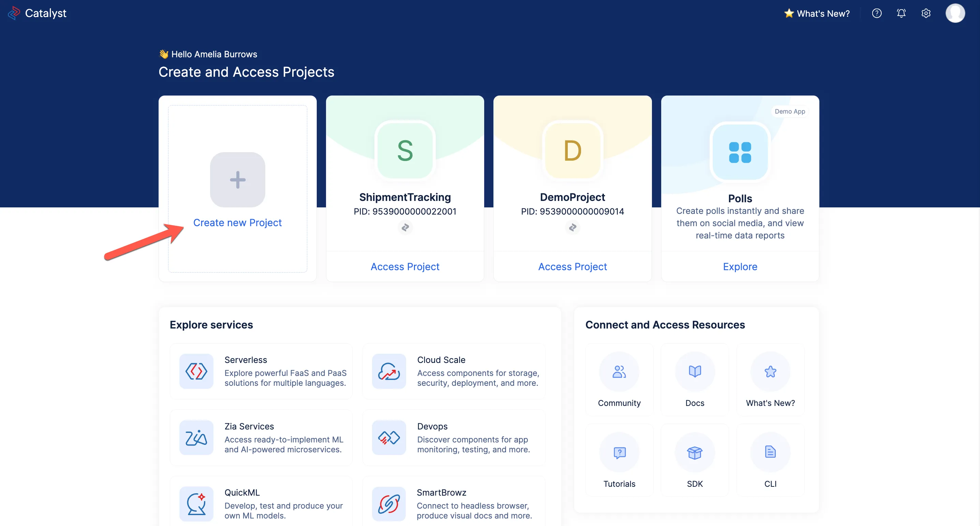
Task: Access the ShipmentTracking project
Action: click(x=405, y=266)
